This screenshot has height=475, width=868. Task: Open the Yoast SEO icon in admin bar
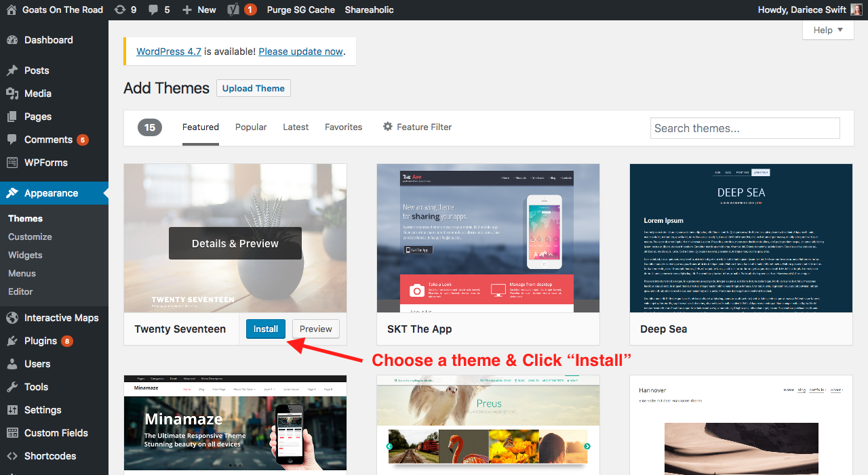[x=234, y=9]
